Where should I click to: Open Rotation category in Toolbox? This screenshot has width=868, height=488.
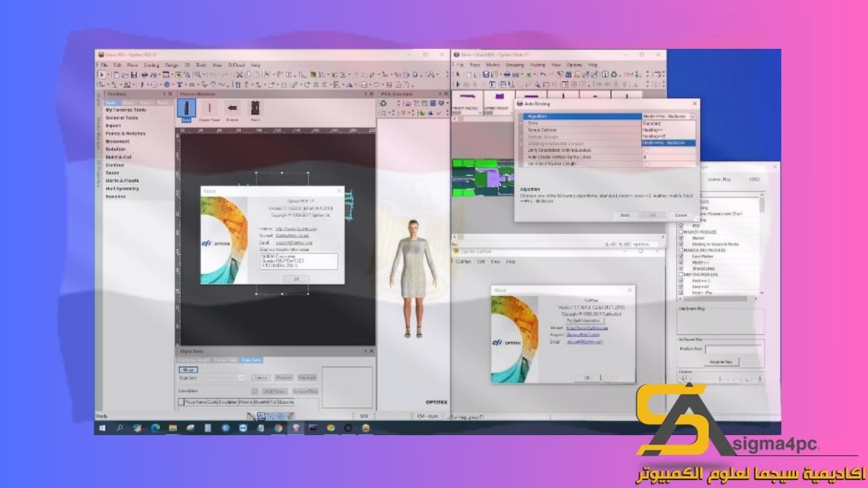115,149
